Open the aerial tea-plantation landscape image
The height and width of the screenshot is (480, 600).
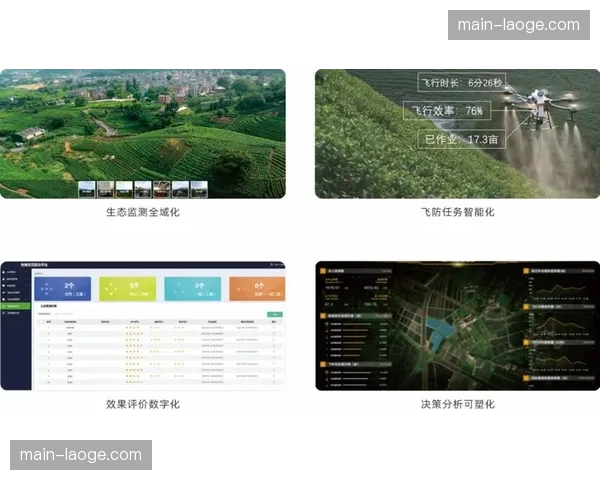[143, 134]
